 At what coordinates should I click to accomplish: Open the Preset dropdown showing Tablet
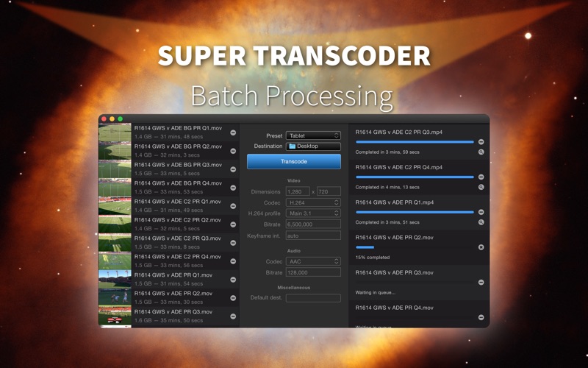(313, 135)
